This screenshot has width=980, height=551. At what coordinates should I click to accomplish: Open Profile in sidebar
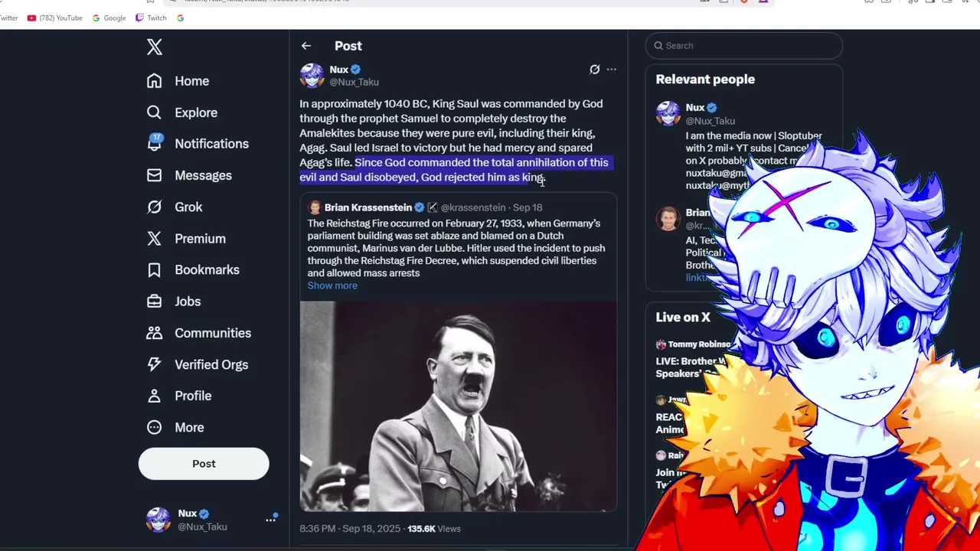click(x=178, y=396)
